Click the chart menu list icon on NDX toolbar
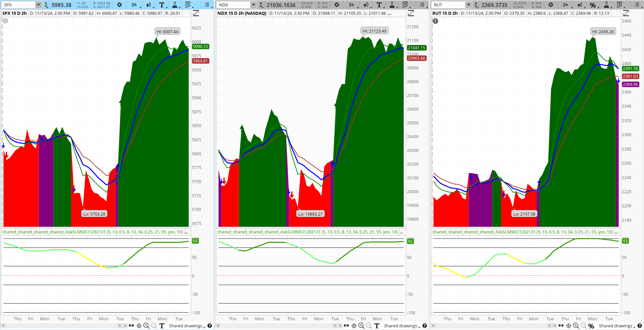The height and width of the screenshot is (330, 644). click(x=422, y=5)
